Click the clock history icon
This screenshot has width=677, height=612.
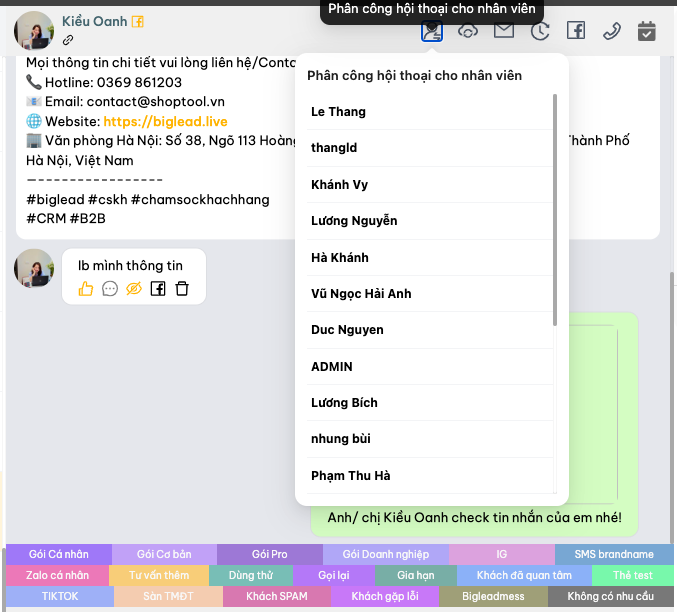pyautogui.click(x=540, y=31)
